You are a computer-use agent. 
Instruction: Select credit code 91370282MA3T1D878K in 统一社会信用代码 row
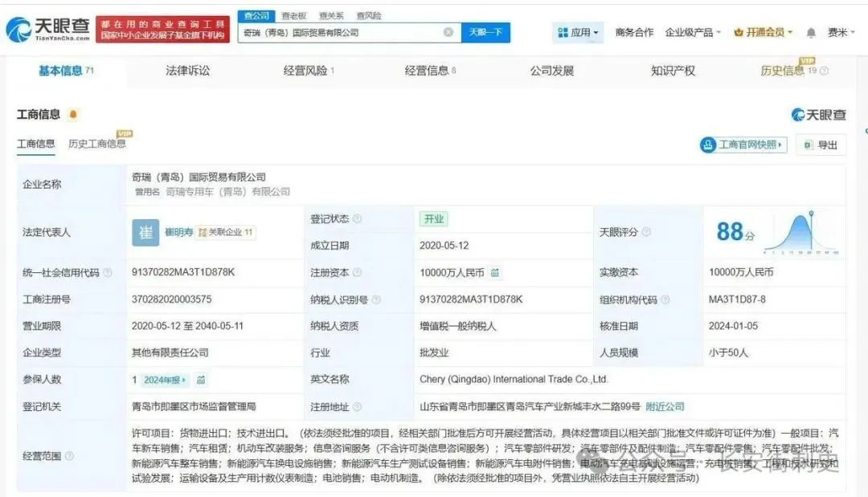[x=183, y=272]
